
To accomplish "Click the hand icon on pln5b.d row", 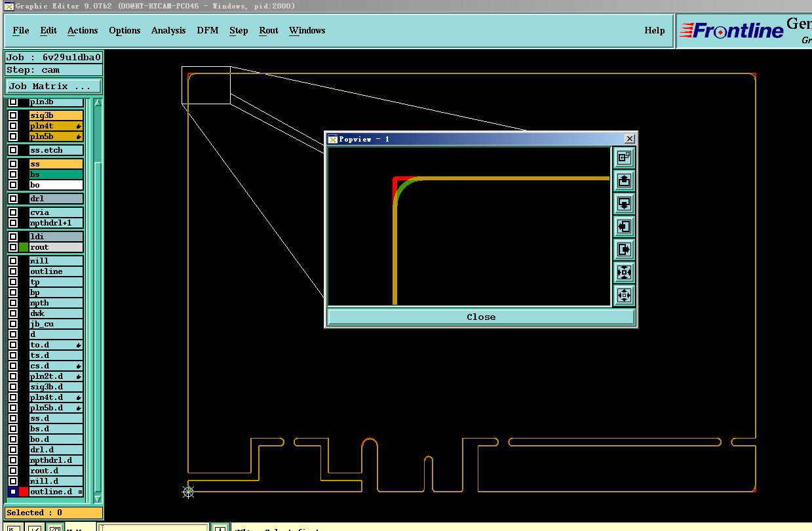I will [79, 408].
